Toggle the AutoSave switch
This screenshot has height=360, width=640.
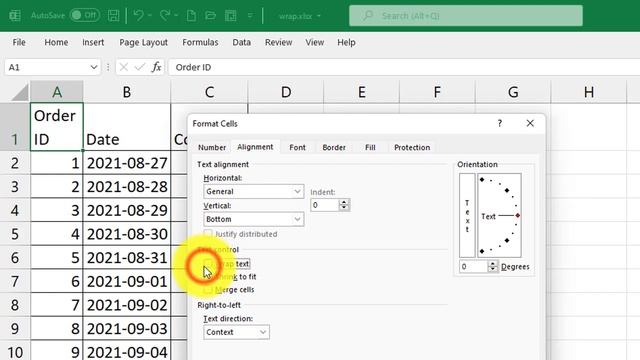click(84, 16)
